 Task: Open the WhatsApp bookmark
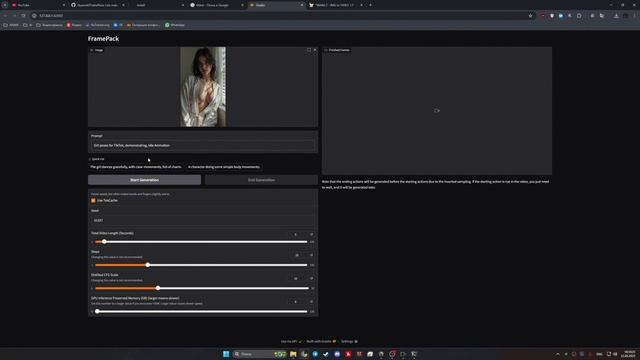[175, 25]
